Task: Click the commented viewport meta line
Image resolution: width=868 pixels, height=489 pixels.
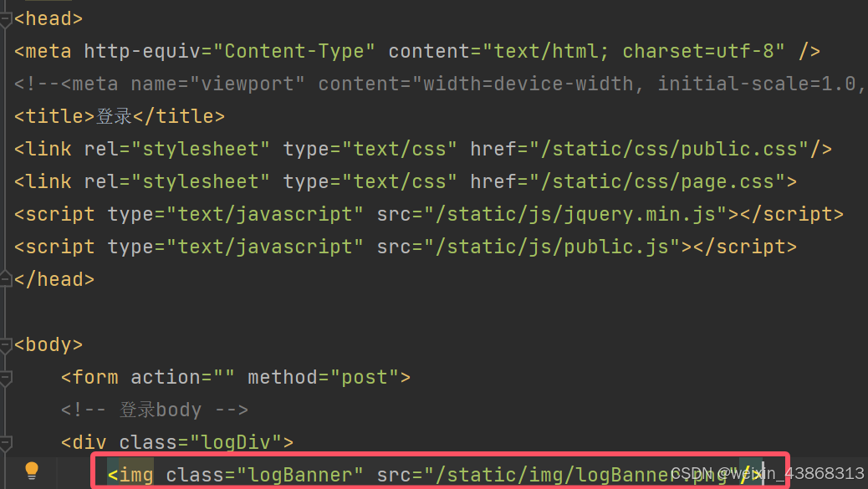Action: click(441, 84)
